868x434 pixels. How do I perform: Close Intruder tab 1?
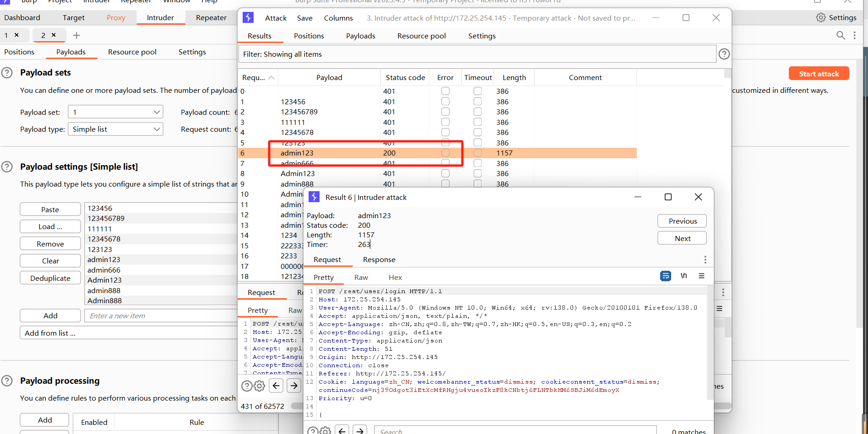16,35
